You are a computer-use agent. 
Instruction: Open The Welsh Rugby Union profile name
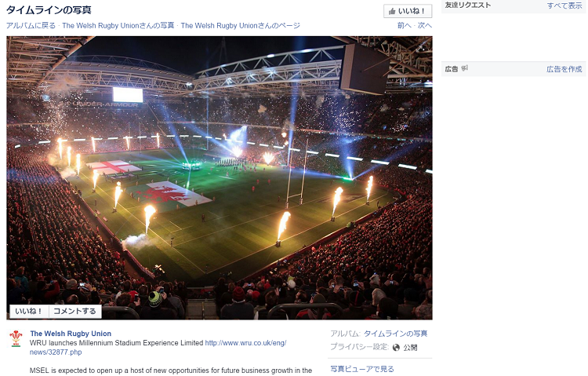tap(71, 334)
